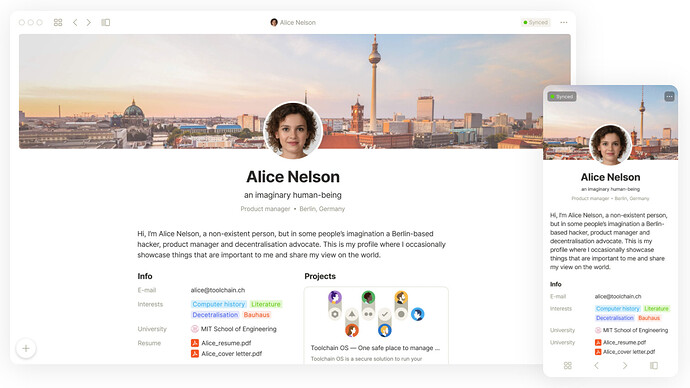This screenshot has height=388, width=690.
Task: Open three-dot menu on mobile cover image
Action: (x=669, y=96)
